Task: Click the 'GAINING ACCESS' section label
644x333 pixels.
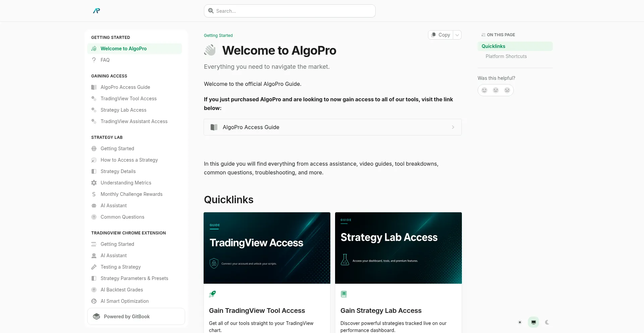Action: [x=109, y=76]
